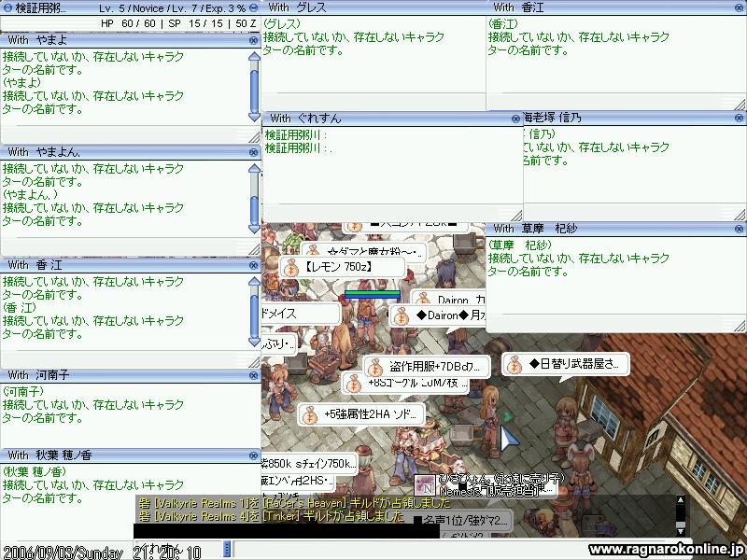Close the top-right whisper window With 香江
The height and width of the screenshot is (560, 747).
coord(740,7)
